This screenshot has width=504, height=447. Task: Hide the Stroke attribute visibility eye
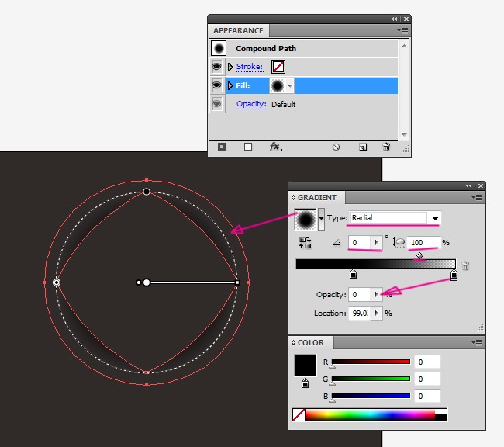[x=217, y=67]
